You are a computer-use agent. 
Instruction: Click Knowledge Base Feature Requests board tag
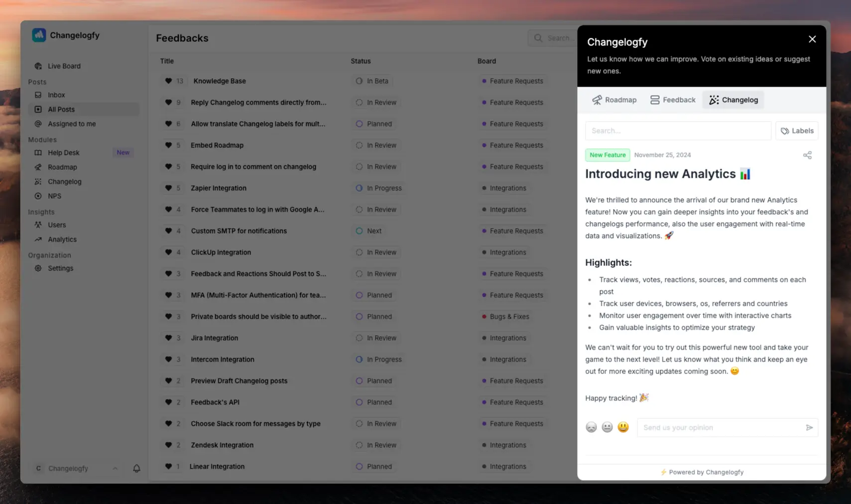coord(512,81)
